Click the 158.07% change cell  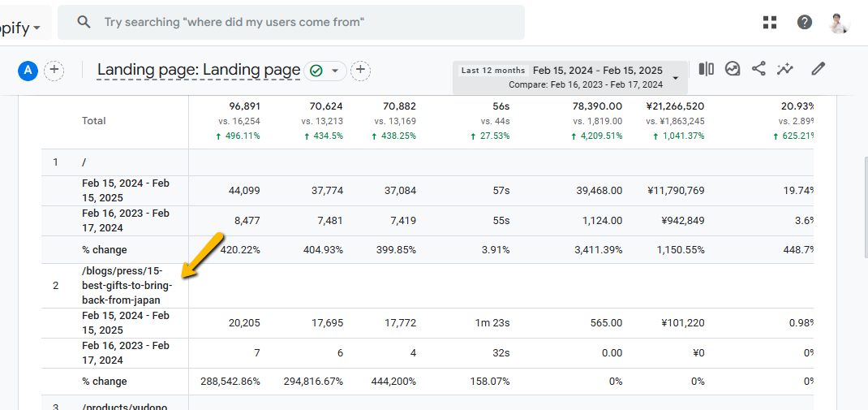pyautogui.click(x=488, y=382)
